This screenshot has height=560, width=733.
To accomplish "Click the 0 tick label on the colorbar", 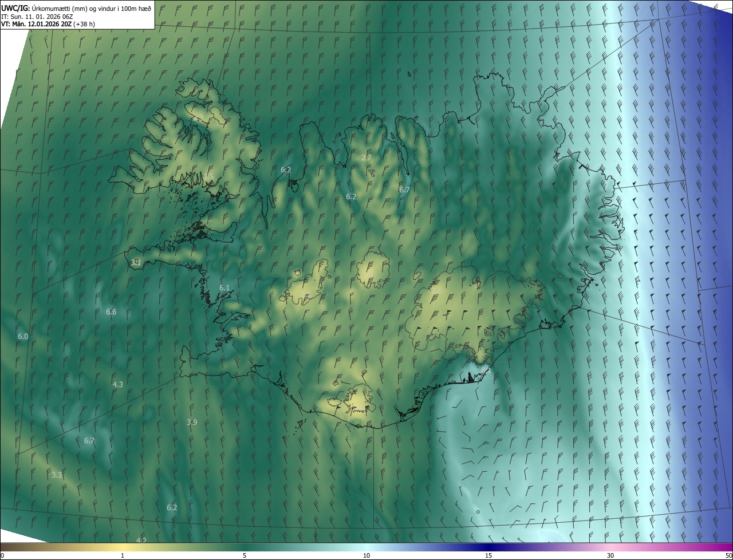I will click(2, 555).
